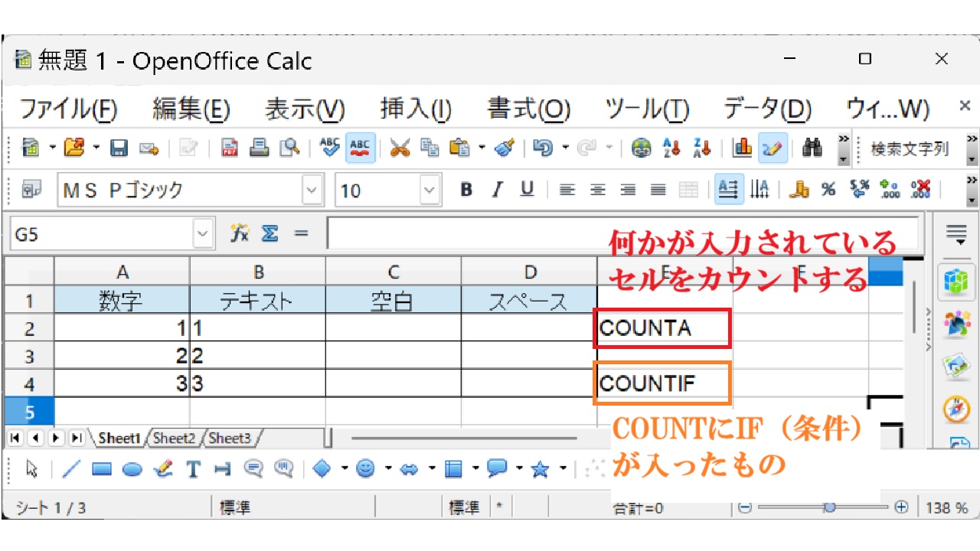Click the Cut scissors icon
This screenshot has width=980, height=551.
pyautogui.click(x=400, y=148)
